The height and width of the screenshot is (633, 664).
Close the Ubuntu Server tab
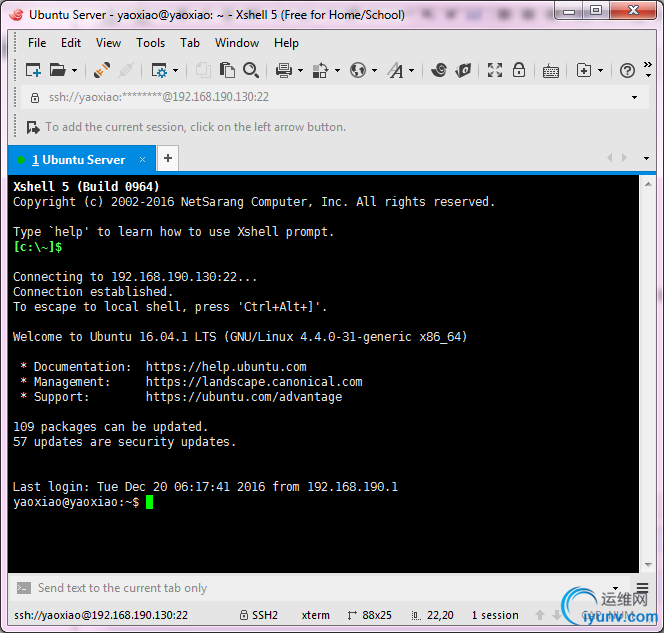[143, 160]
